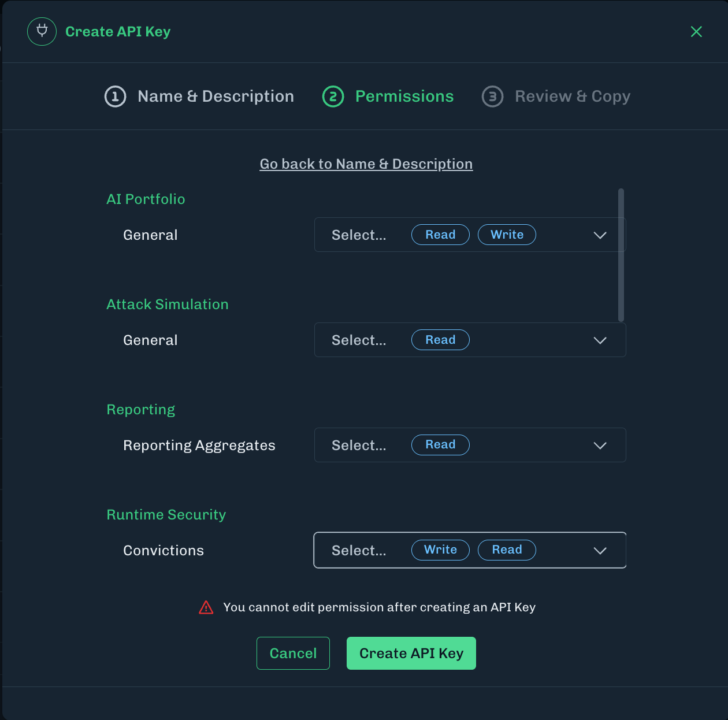Click the plug icon beside Create API Key
Screen dimensions: 728x720
tap(42, 31)
